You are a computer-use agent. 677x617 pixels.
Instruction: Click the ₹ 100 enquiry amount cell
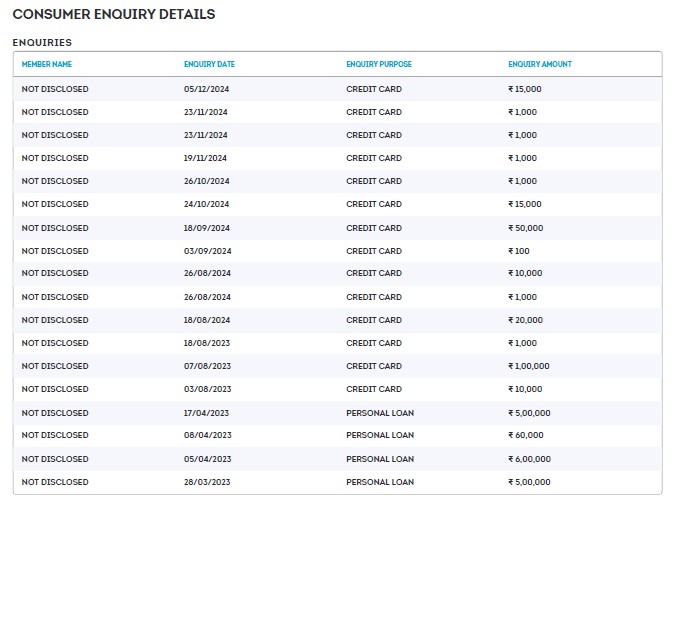tap(519, 251)
